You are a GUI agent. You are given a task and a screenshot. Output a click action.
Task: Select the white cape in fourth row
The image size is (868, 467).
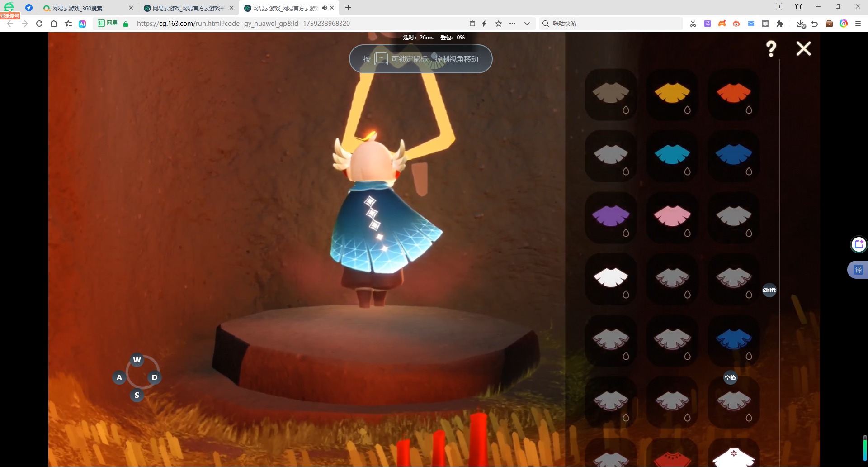(611, 278)
